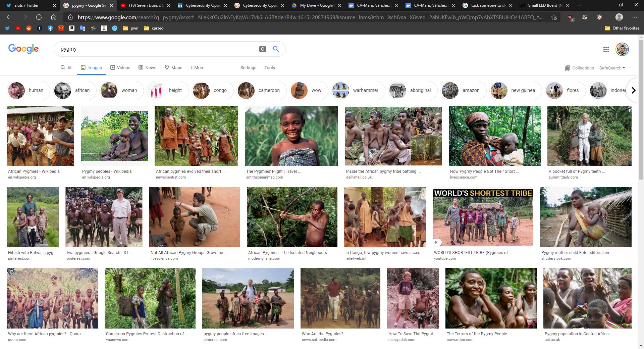
Task: Expand the SafeSearch dropdown
Action: click(x=612, y=68)
